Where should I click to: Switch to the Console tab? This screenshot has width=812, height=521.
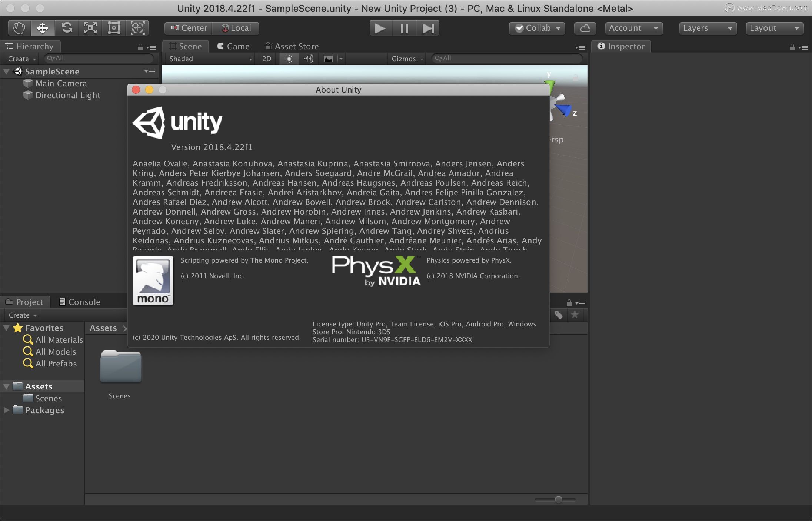pos(80,302)
